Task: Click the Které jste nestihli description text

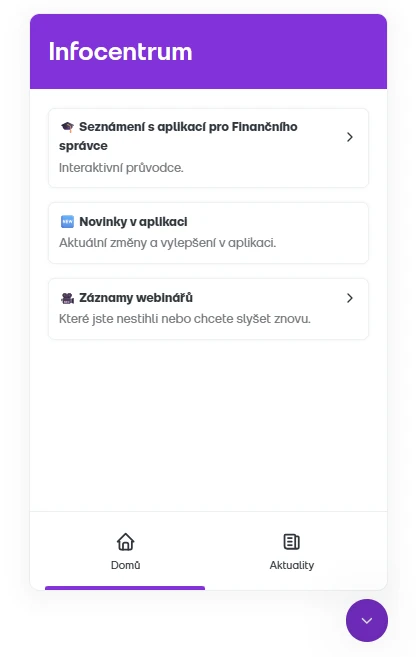Action: (x=185, y=319)
